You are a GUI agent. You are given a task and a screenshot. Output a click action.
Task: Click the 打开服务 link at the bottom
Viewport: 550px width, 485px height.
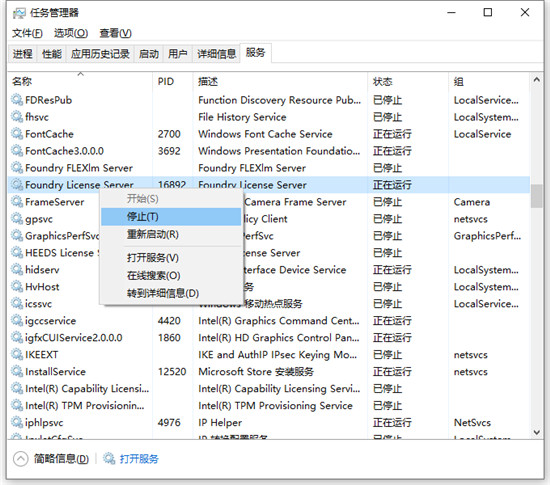click(139, 459)
